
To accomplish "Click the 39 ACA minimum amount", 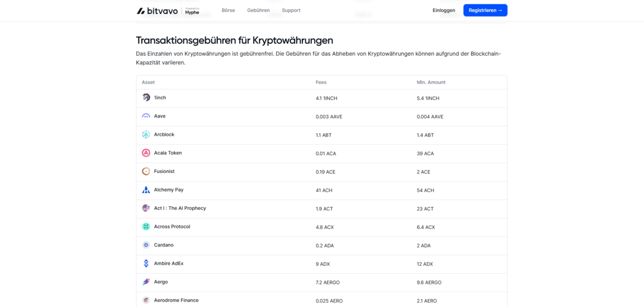I will [x=425, y=153].
